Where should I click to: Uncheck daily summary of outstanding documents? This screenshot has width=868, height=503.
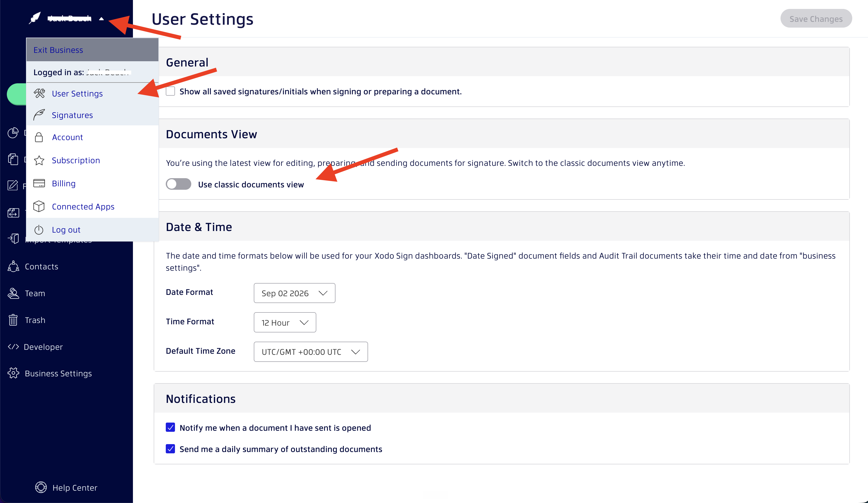pos(170,449)
